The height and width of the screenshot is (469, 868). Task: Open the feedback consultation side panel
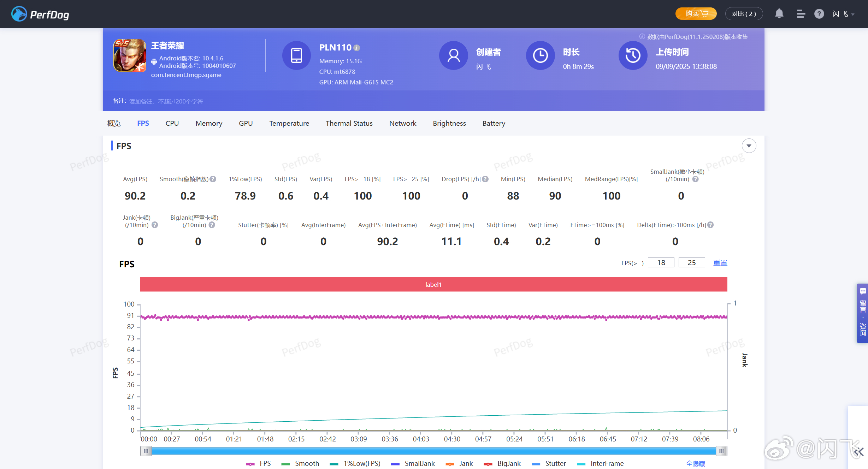(862, 313)
